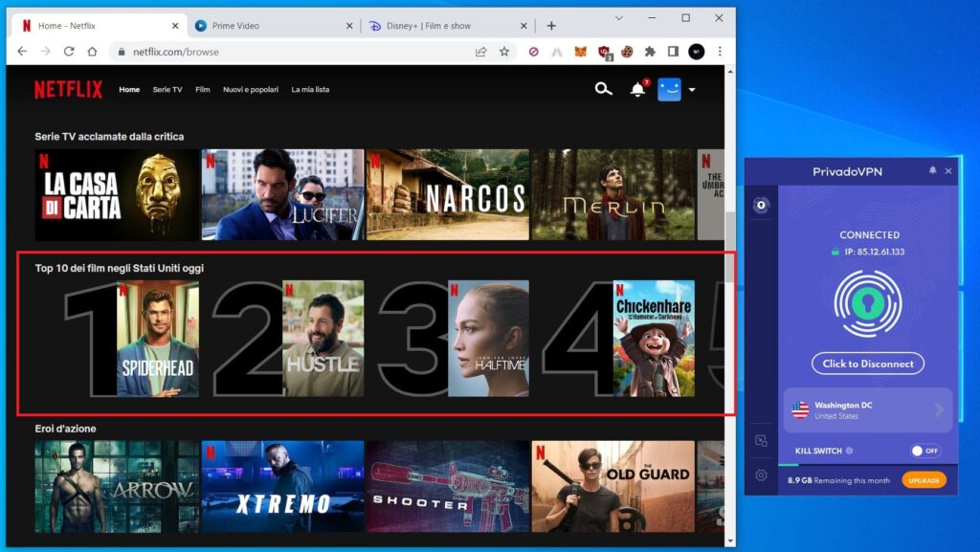Reload the Netflix page
Screen dimensions: 980x552
69,52
